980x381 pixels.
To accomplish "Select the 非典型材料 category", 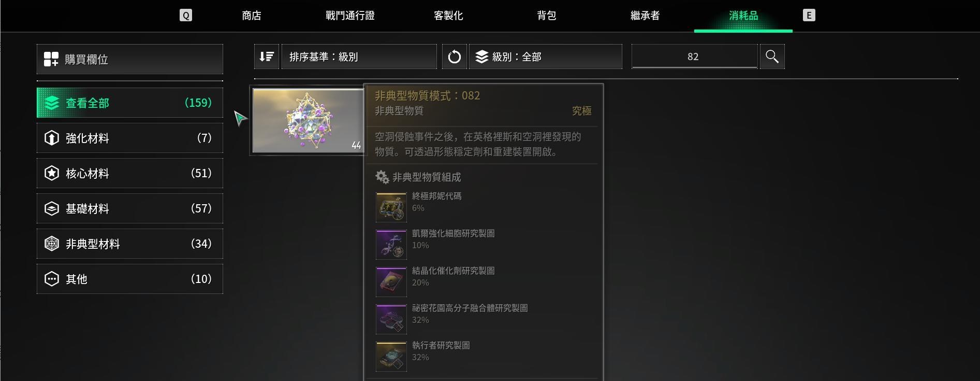I will click(x=130, y=244).
